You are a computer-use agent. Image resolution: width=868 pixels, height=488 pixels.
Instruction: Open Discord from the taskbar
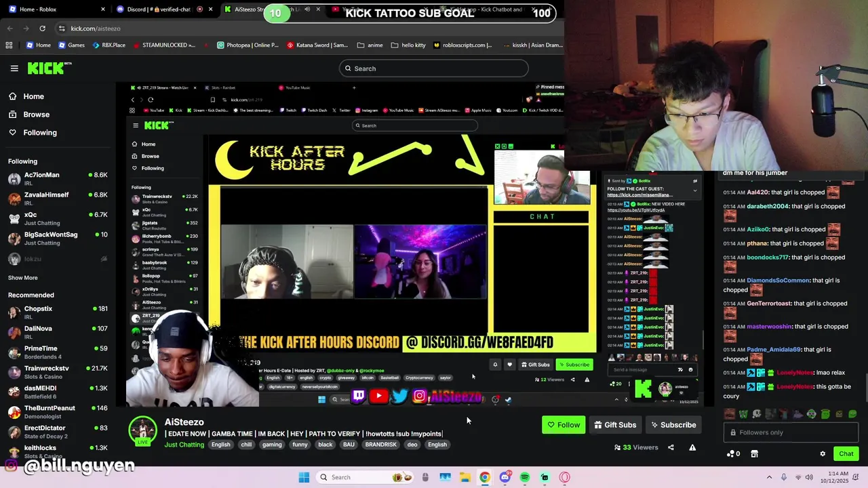(x=505, y=477)
